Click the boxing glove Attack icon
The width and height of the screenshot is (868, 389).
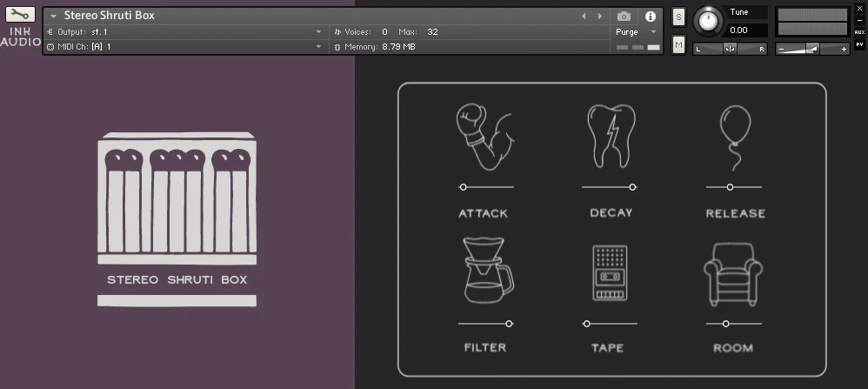484,137
